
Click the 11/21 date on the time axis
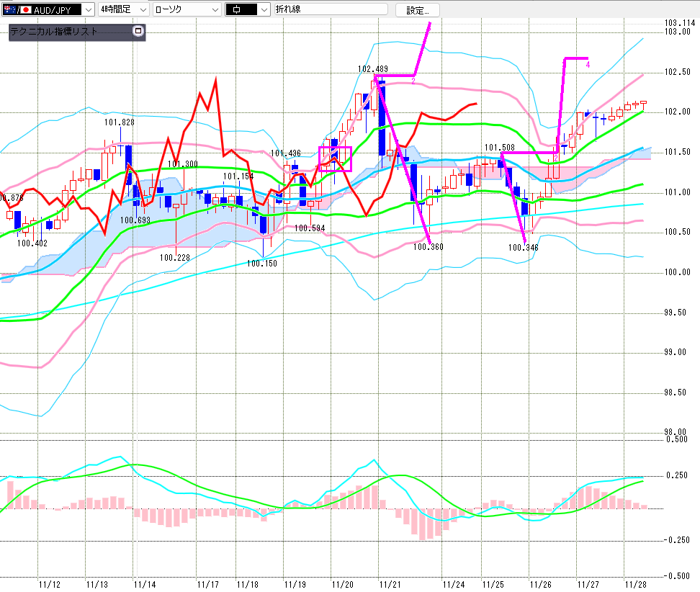(390, 584)
